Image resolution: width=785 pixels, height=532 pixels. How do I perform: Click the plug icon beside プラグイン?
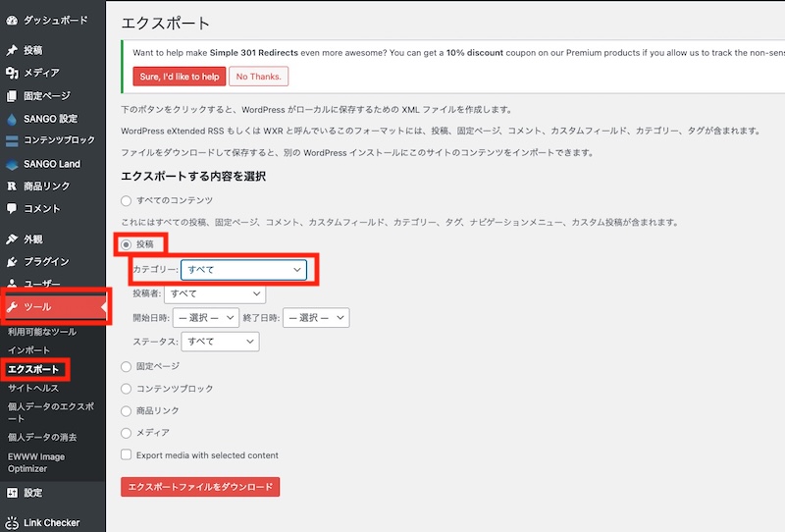tap(12, 262)
